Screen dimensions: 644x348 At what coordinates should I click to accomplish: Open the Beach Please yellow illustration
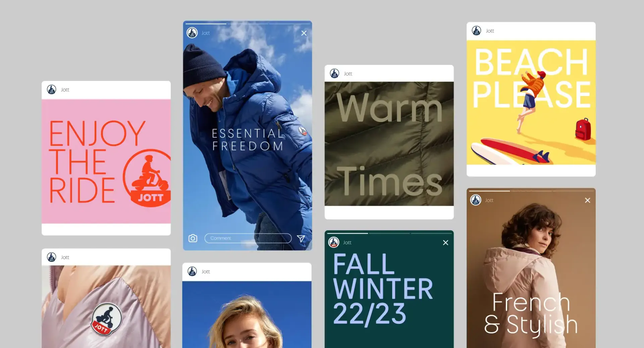[x=531, y=102]
